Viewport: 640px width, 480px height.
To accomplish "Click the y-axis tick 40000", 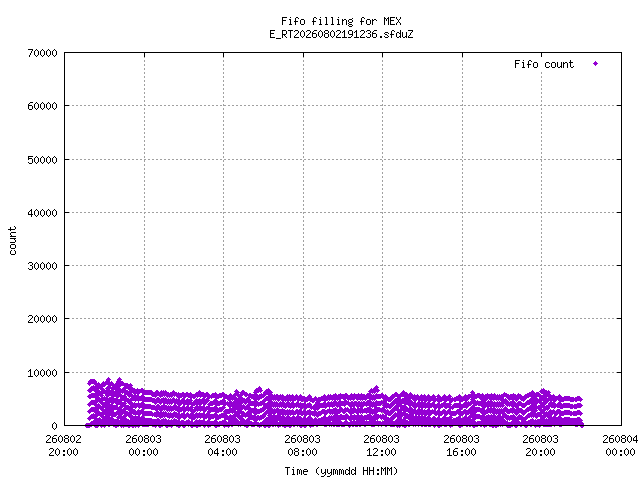I will tap(42, 213).
